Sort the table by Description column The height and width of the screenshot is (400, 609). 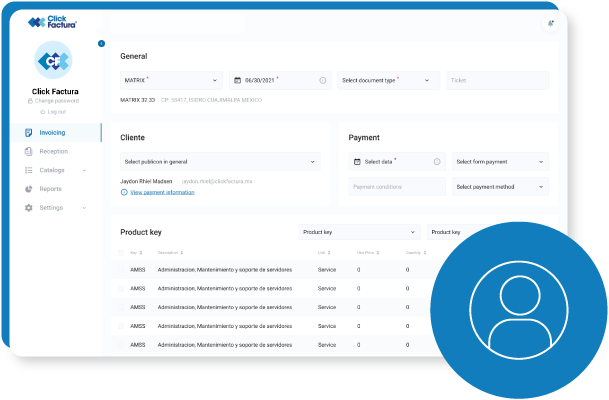170,253
